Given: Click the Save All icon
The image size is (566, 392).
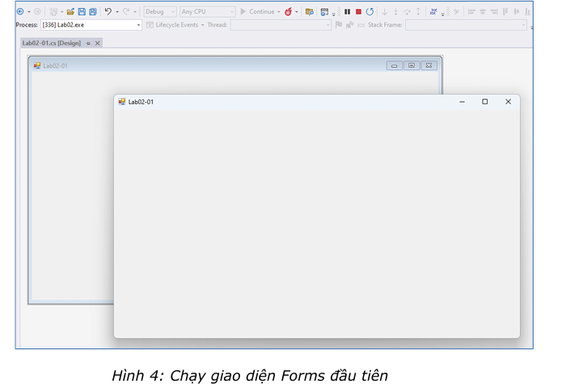Looking at the screenshot, I should (x=93, y=12).
